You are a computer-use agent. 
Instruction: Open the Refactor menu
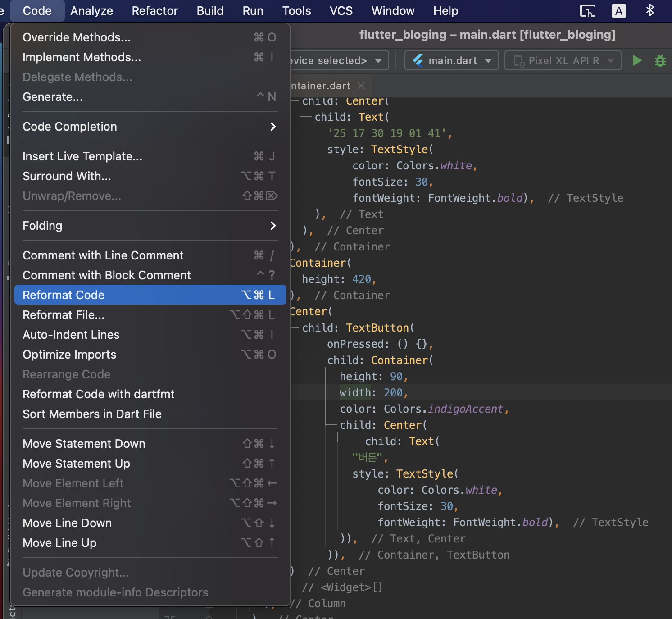(x=155, y=11)
